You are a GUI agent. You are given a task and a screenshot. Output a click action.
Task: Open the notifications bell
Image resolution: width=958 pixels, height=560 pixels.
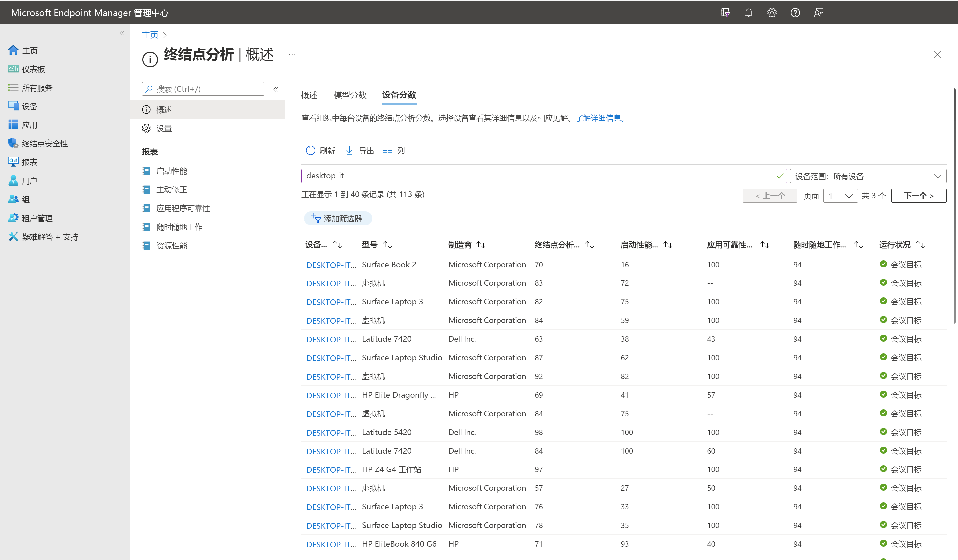[748, 13]
